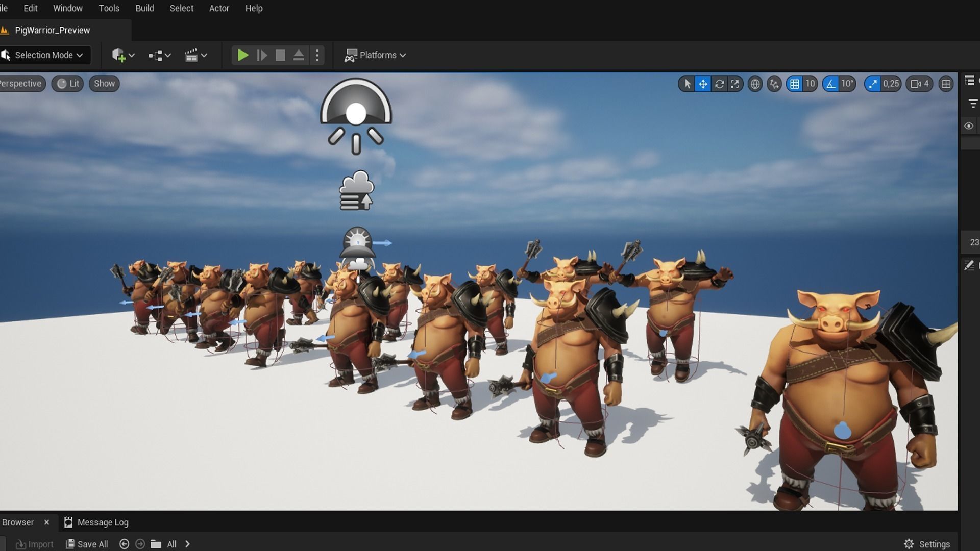Select the volumetric cloud actor icon
The width and height of the screenshot is (980, 551).
[x=357, y=190]
